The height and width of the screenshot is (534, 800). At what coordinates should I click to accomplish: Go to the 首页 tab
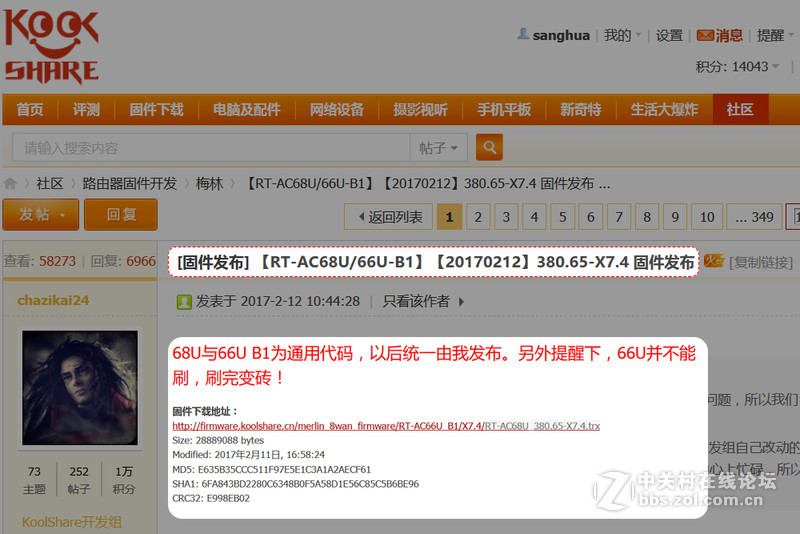pos(30,109)
